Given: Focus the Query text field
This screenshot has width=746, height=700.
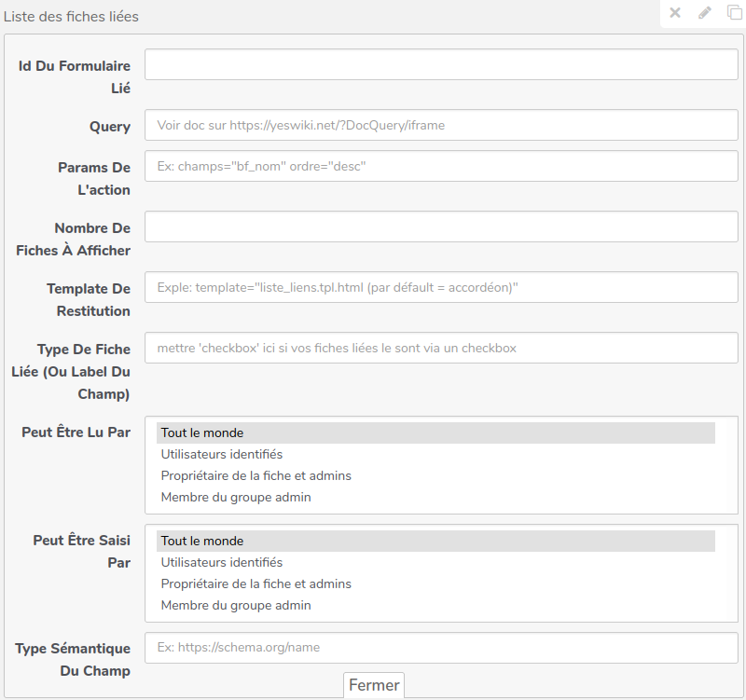Looking at the screenshot, I should (441, 125).
